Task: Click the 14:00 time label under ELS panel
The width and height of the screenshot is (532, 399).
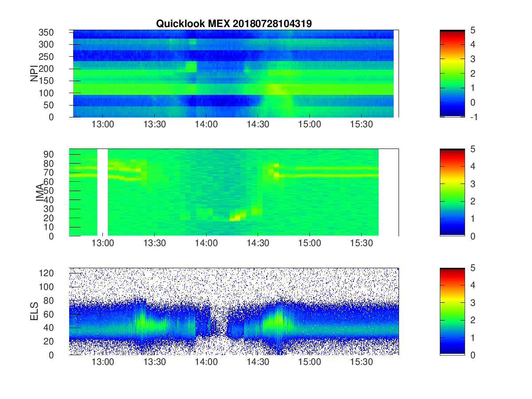Action: point(206,362)
